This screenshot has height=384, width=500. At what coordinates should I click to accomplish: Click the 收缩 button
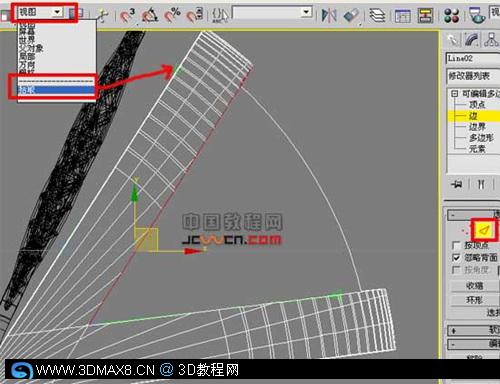(x=475, y=286)
